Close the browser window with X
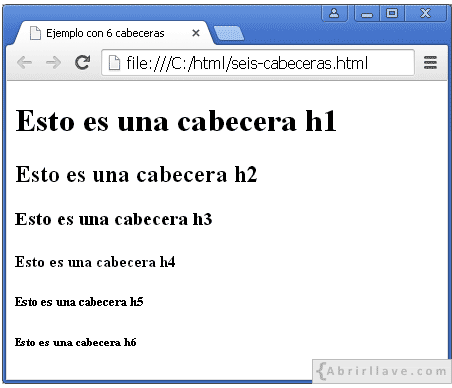Viewport: 452px width, 388px height. click(426, 13)
